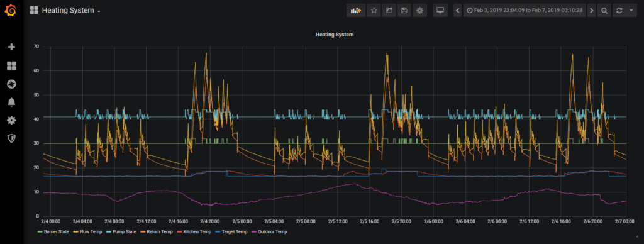Open the refresh interval dropdown arrow
Image resolution: width=644 pixels, height=244 pixels.
tap(631, 11)
